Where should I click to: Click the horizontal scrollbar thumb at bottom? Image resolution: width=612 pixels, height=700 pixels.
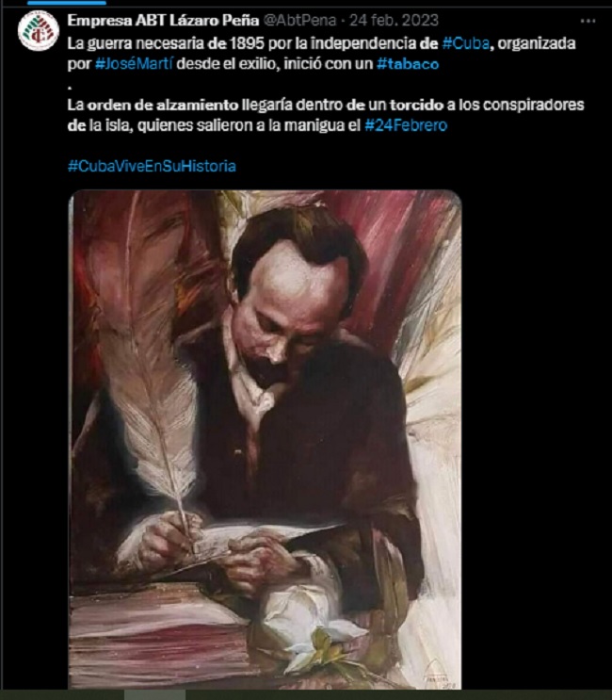click(x=154, y=694)
